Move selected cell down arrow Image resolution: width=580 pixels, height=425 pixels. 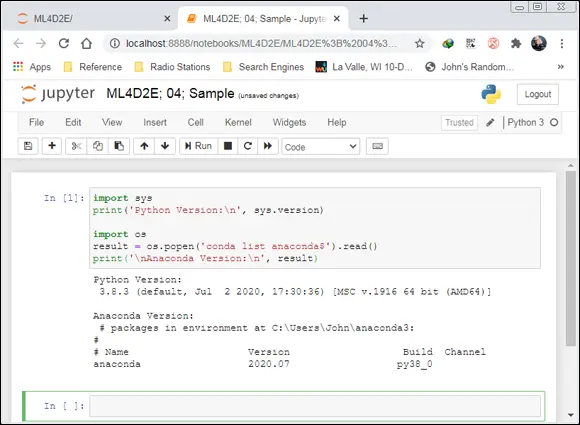165,146
